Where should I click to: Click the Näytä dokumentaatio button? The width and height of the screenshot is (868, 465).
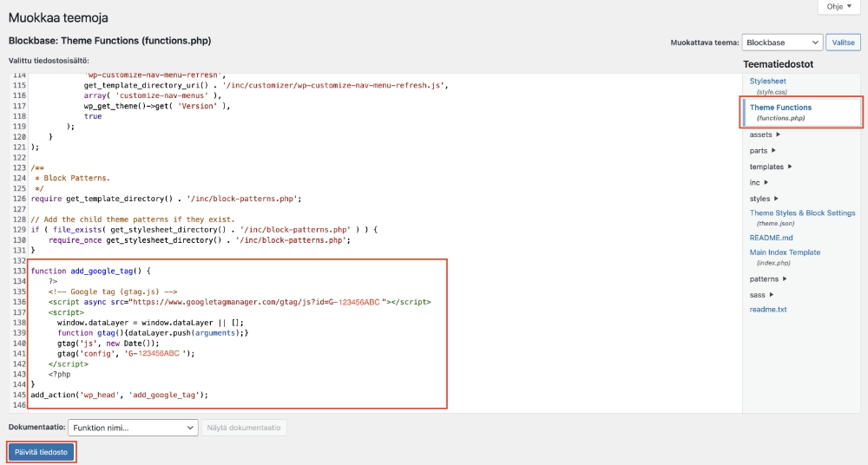244,428
